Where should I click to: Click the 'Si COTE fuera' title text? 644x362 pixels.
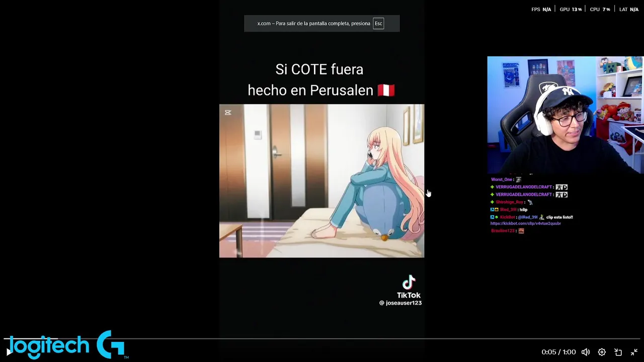tap(319, 69)
